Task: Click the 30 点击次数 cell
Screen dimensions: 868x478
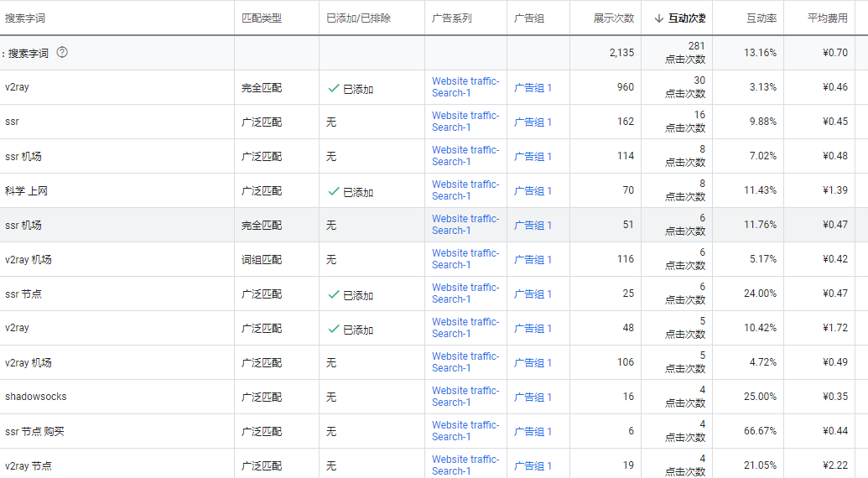Action: coord(685,87)
